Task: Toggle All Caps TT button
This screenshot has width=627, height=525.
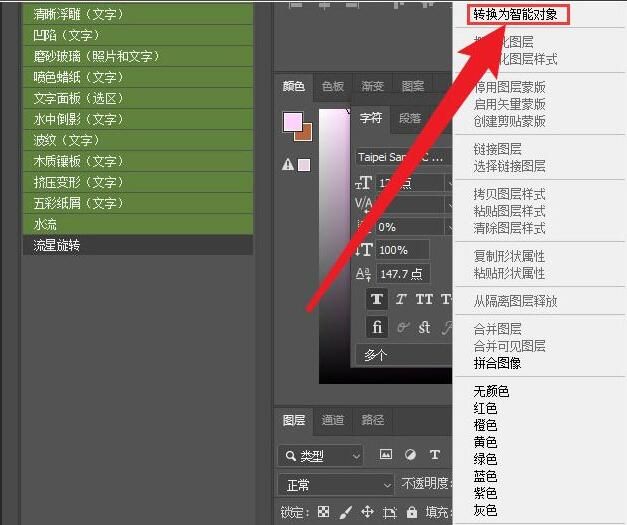Action: (x=424, y=299)
